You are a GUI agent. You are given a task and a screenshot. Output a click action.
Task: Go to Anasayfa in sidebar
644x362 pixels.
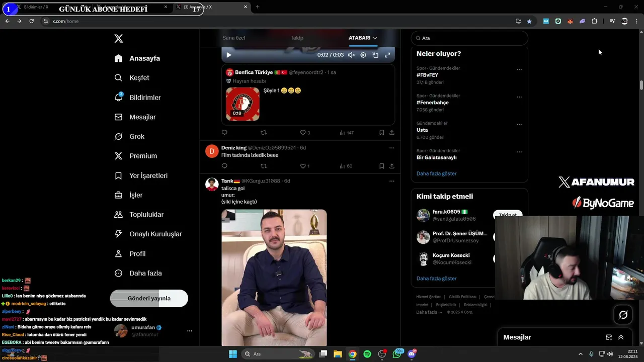pyautogui.click(x=137, y=58)
